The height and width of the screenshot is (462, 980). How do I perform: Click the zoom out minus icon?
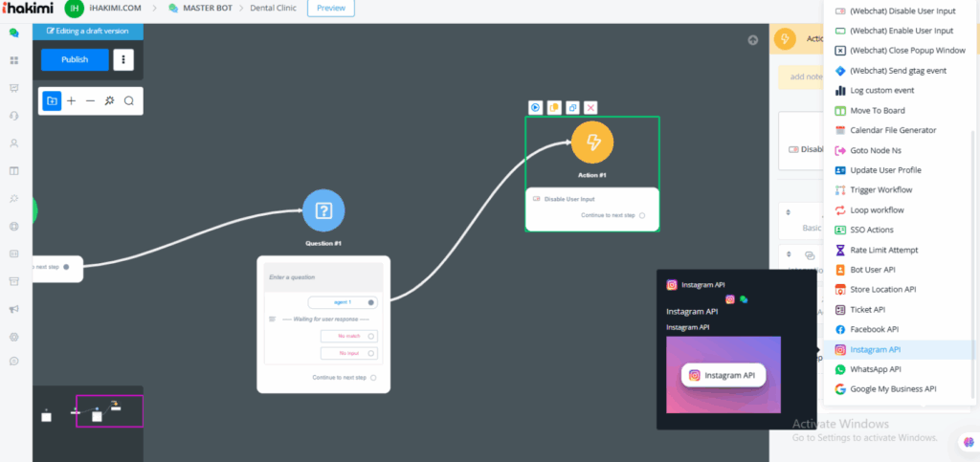pos(90,100)
